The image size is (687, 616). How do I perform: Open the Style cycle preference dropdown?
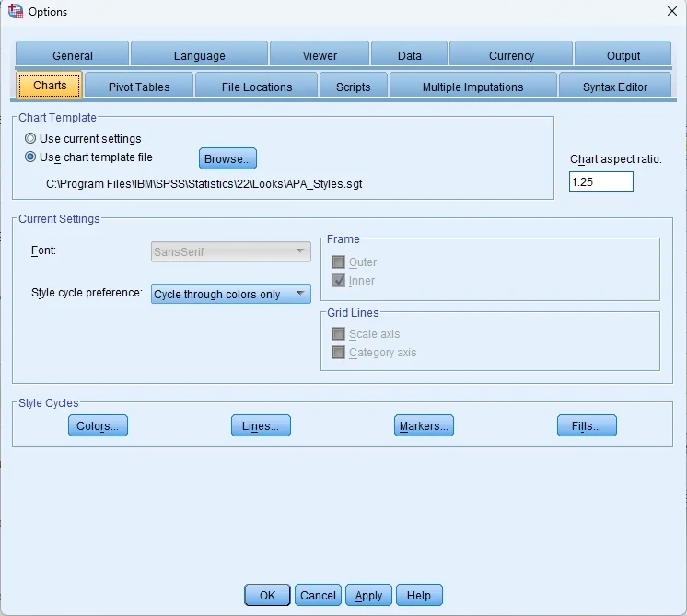[x=231, y=295]
